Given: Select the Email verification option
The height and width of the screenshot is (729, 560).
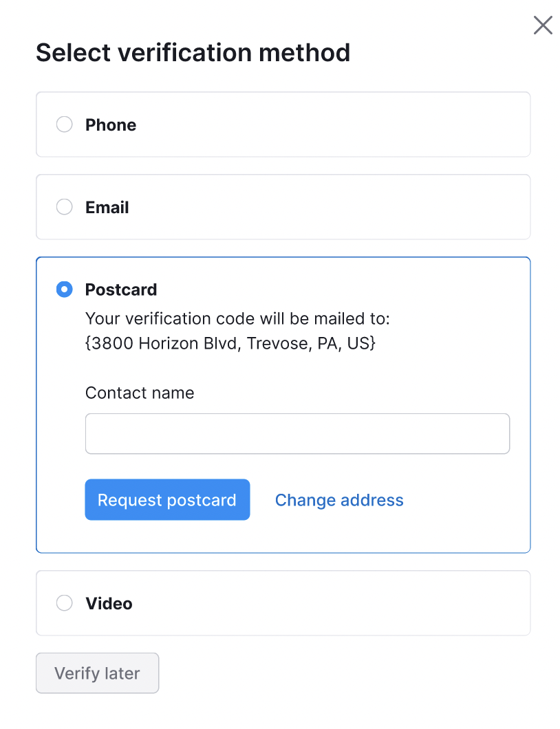Looking at the screenshot, I should (64, 206).
